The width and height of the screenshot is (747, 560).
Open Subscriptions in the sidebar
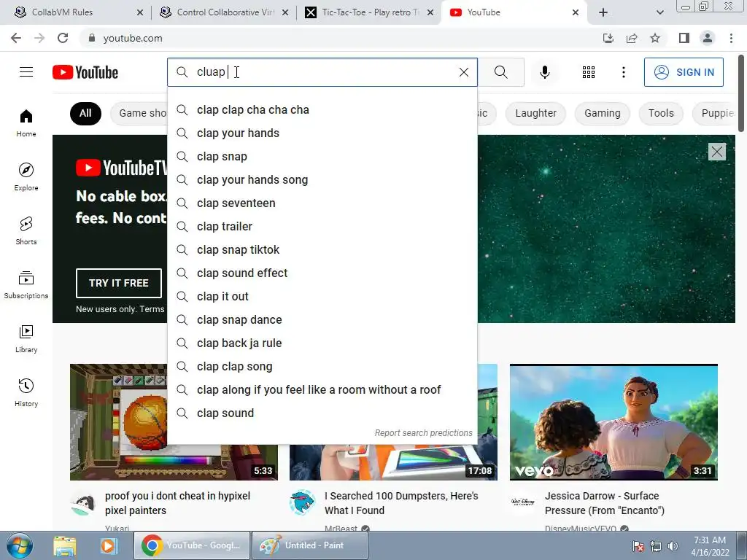[x=26, y=285]
